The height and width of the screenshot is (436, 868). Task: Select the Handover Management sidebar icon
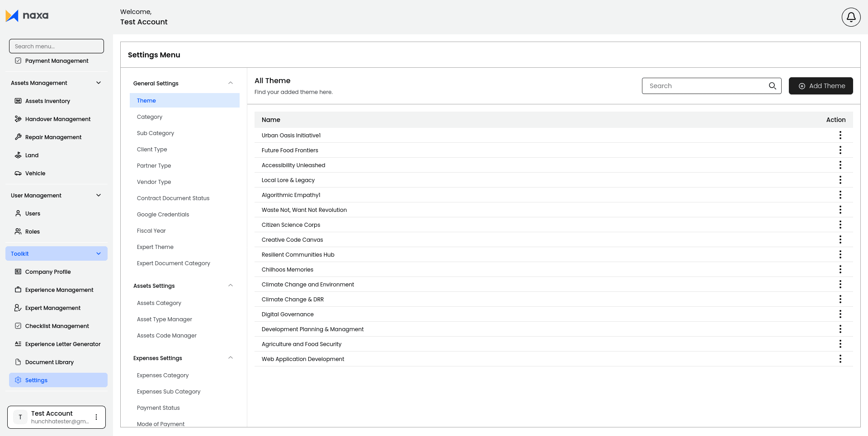pyautogui.click(x=18, y=119)
